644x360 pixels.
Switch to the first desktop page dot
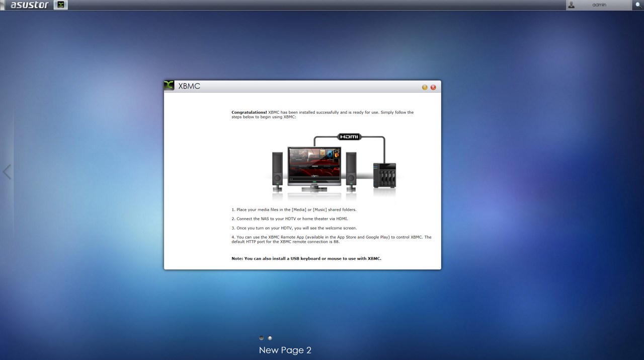tap(261, 338)
